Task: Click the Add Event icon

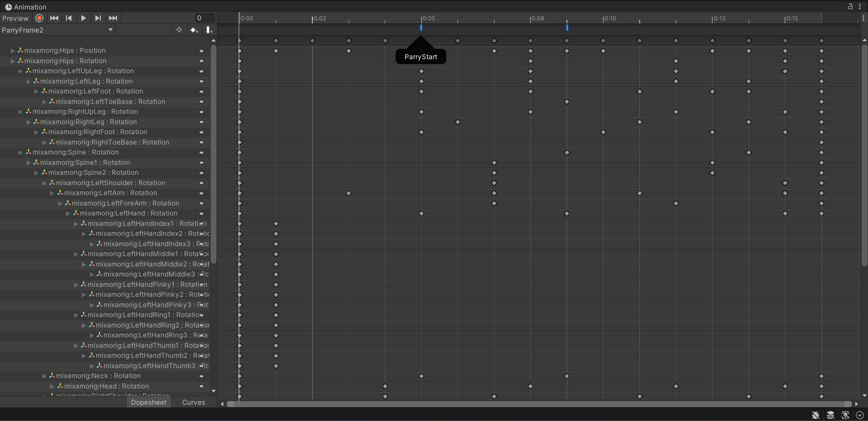Action: click(x=209, y=30)
